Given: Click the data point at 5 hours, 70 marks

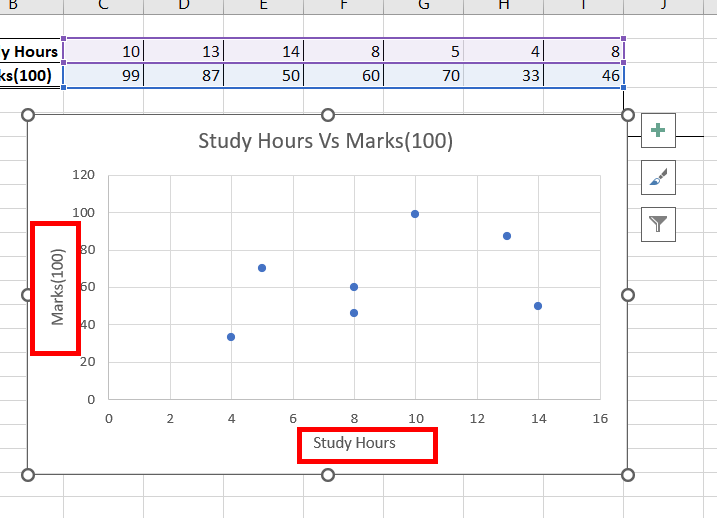Looking at the screenshot, I should click(x=262, y=268).
